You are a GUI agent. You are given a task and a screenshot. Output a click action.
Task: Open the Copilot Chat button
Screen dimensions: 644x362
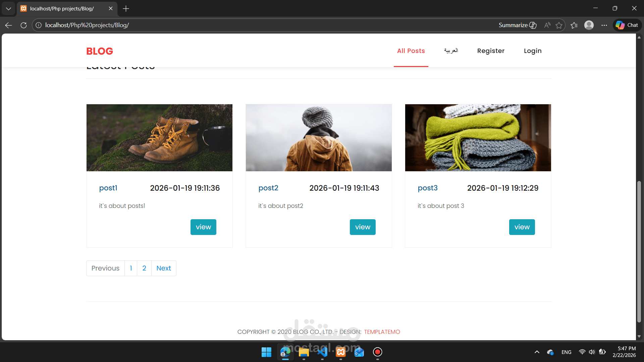(x=627, y=25)
